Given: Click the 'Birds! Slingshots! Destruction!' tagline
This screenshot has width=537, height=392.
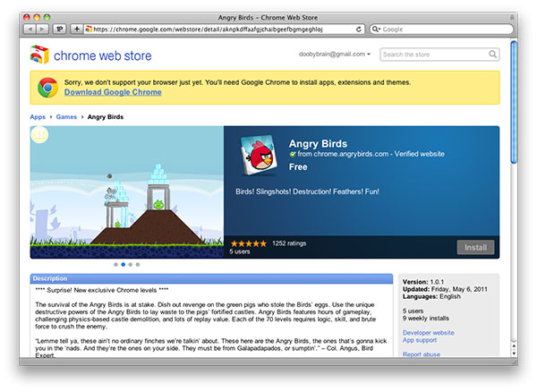Looking at the screenshot, I should coord(307,192).
